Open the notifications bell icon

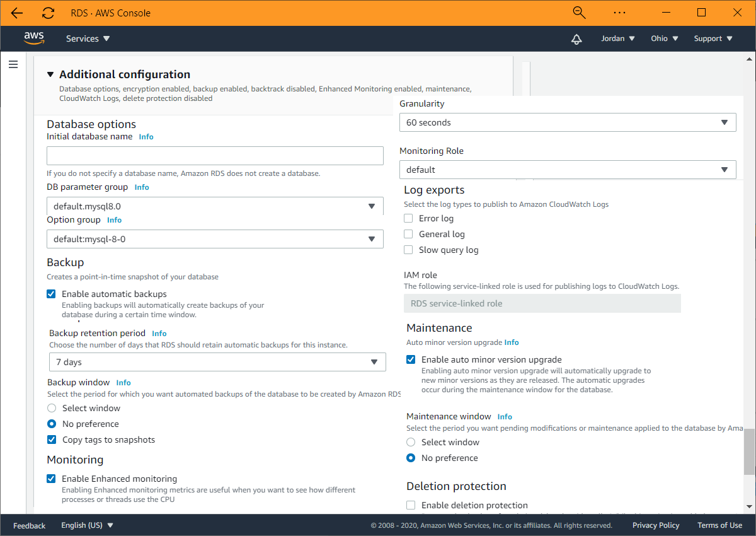click(576, 39)
